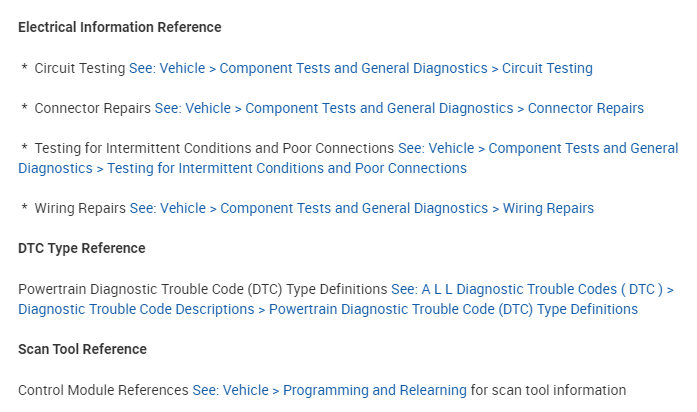Click the Programming and Relearning link
This screenshot has width=697, height=412.
tap(330, 390)
